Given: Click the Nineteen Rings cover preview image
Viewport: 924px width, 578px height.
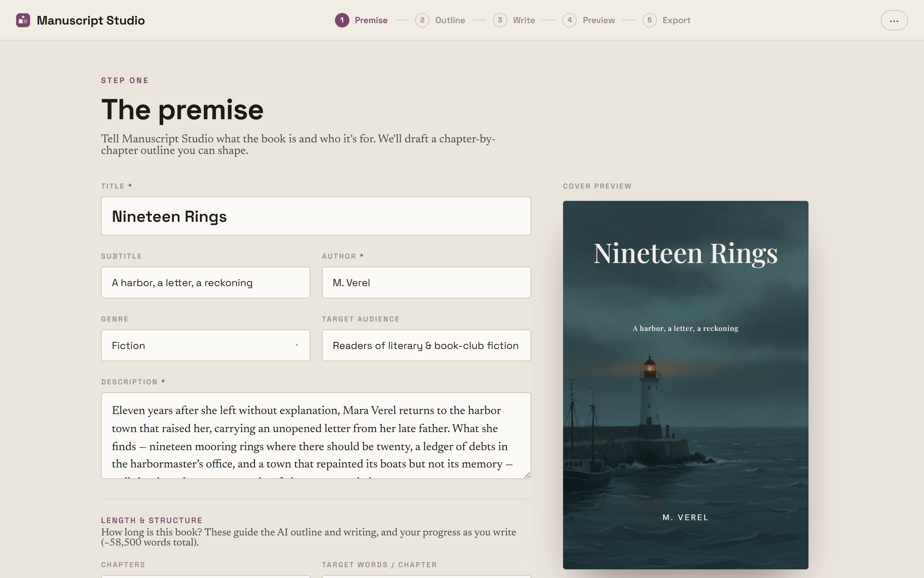Looking at the screenshot, I should [x=685, y=385].
